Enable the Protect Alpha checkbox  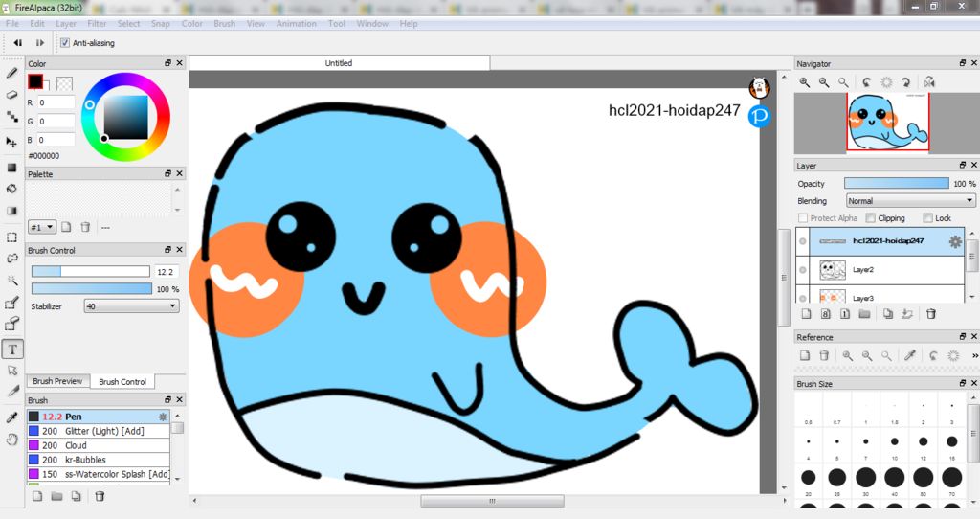[803, 218]
